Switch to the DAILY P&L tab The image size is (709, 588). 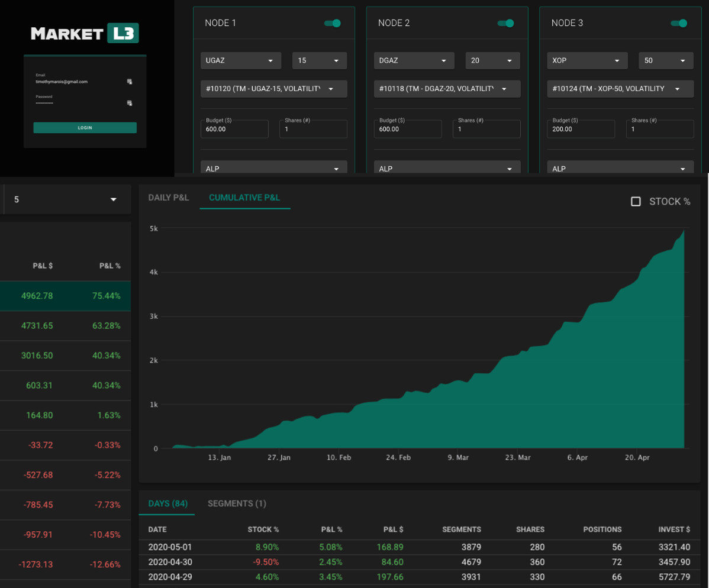click(x=169, y=198)
